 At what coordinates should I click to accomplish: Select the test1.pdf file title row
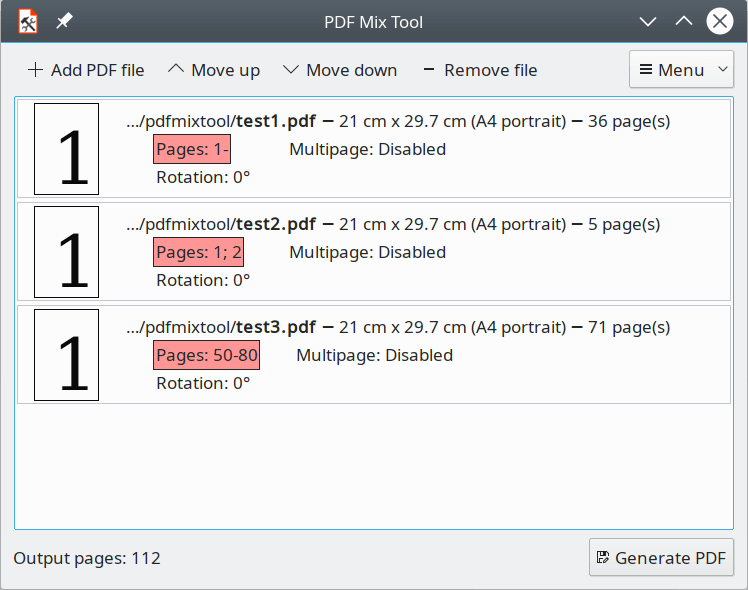398,122
